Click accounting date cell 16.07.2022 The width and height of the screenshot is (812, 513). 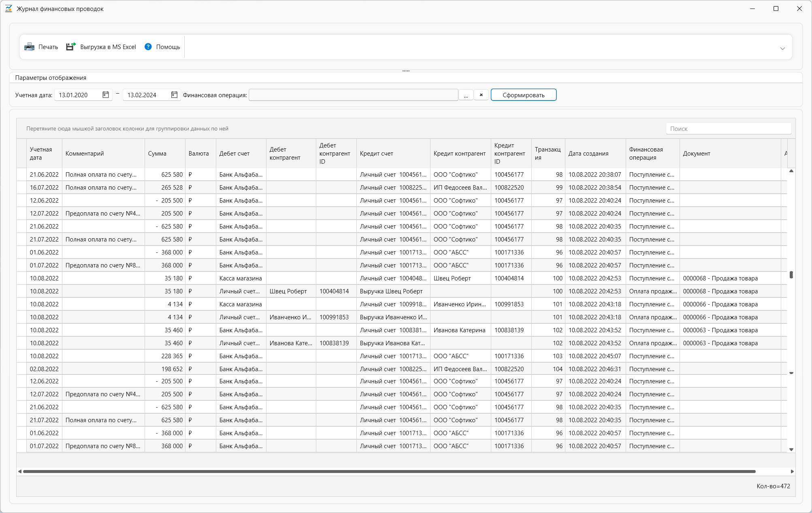pyautogui.click(x=44, y=188)
